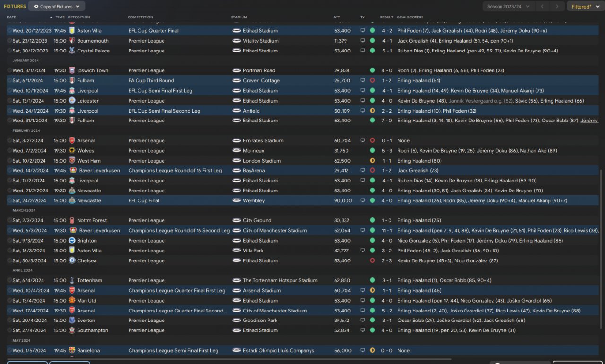The height and width of the screenshot is (364, 605).
Task: Click the draw indicator on West Ham row
Action: [x=372, y=161]
